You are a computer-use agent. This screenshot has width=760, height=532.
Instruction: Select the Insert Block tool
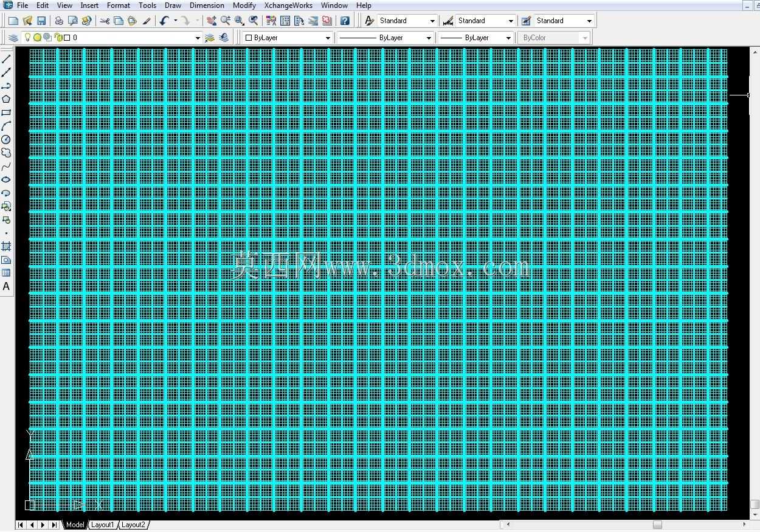[x=6, y=206]
